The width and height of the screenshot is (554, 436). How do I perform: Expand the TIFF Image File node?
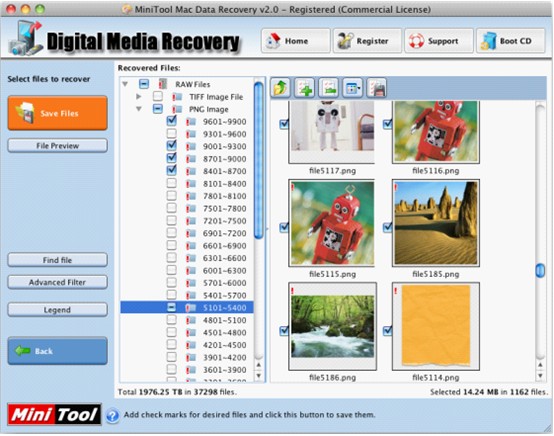click(138, 96)
